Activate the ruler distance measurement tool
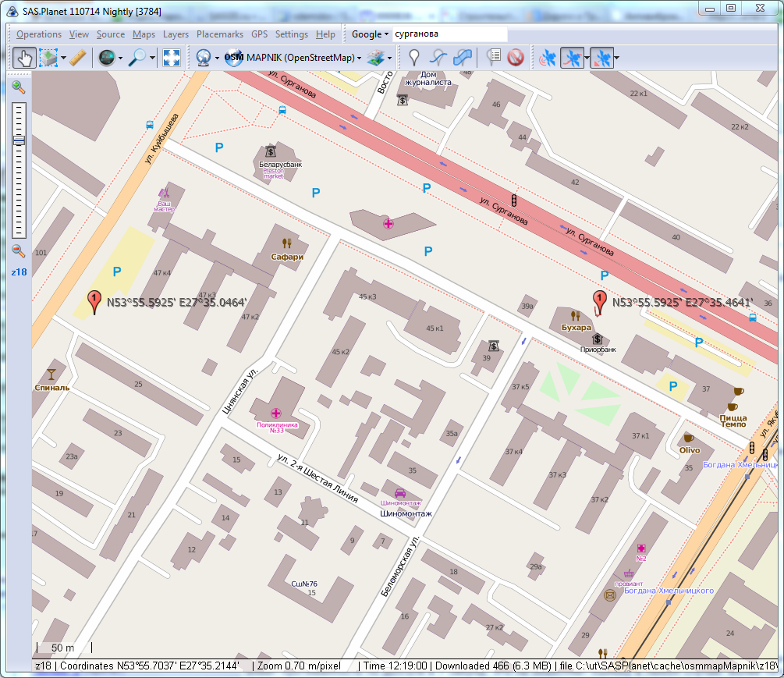 click(x=77, y=58)
